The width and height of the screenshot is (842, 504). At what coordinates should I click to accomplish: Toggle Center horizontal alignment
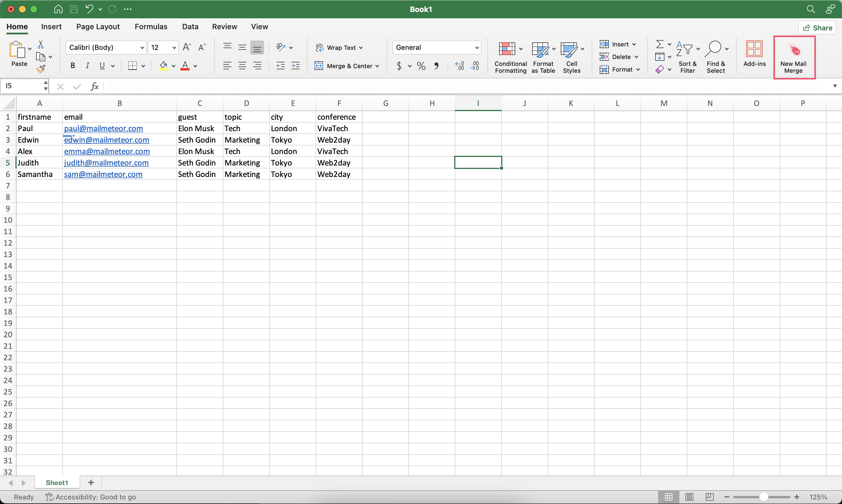point(242,66)
